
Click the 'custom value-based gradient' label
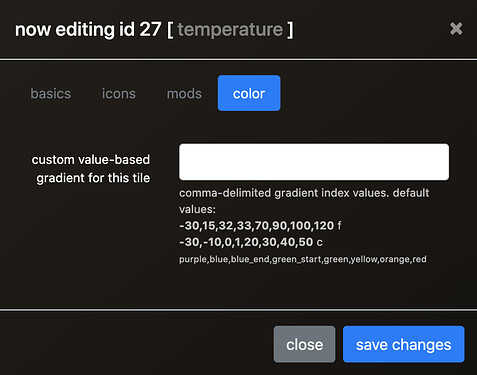click(x=91, y=169)
